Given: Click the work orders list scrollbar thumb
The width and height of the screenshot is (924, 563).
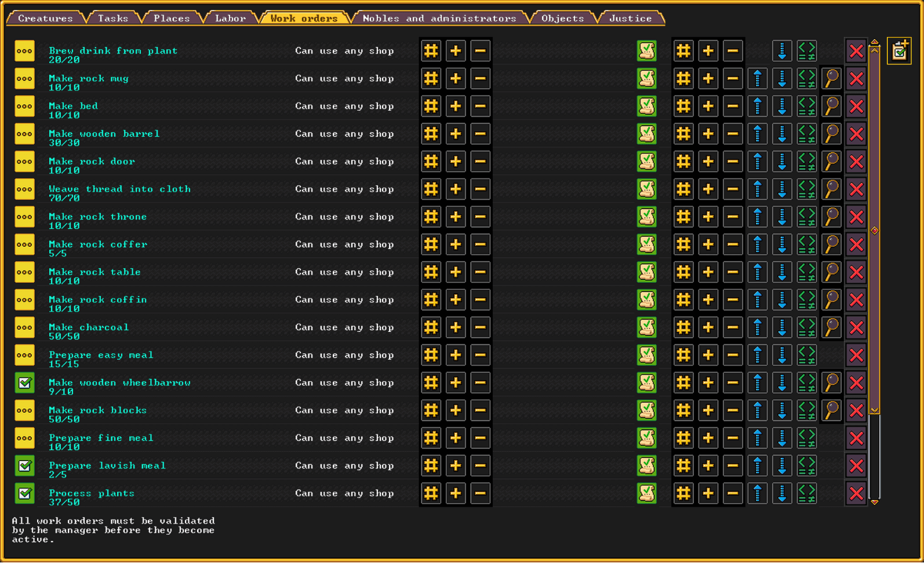Looking at the screenshot, I should [875, 231].
